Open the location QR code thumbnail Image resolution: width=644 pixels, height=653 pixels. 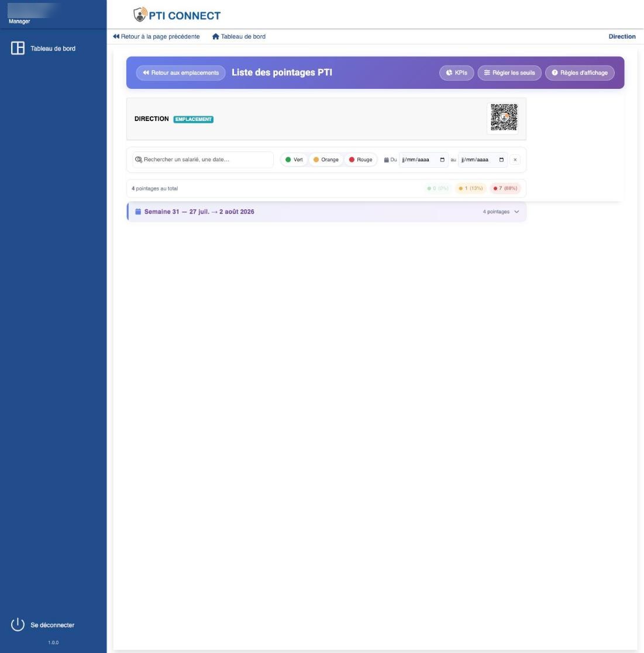coord(504,118)
